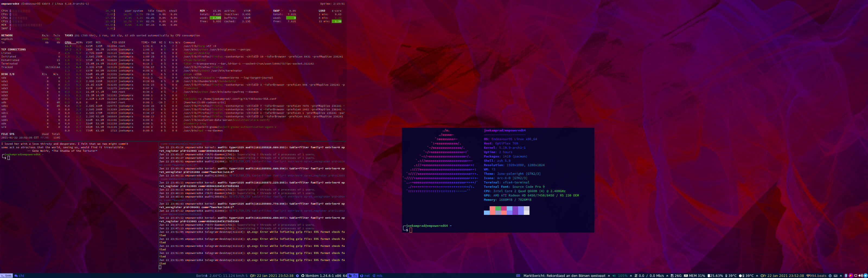This screenshot has width=868, height=278.
Task: Click the FILE SYS heading in glances
Action: coord(8,134)
